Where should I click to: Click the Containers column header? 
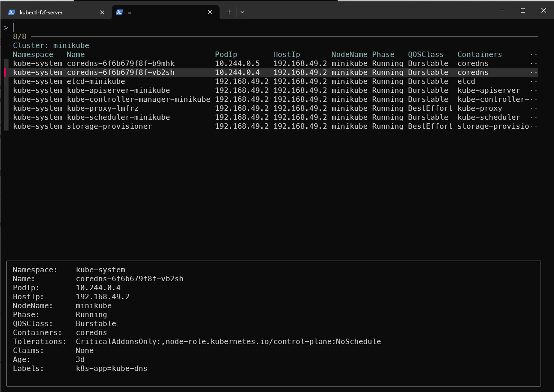(x=480, y=54)
